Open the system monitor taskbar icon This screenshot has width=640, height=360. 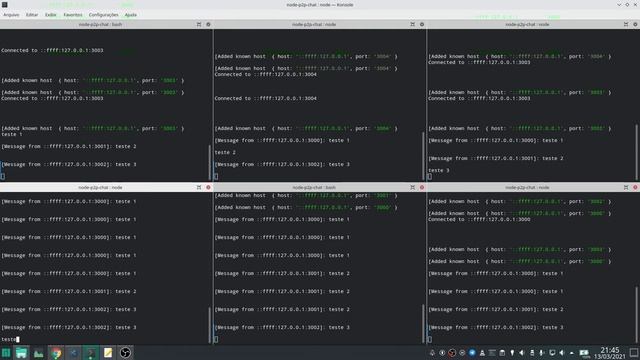(39, 353)
